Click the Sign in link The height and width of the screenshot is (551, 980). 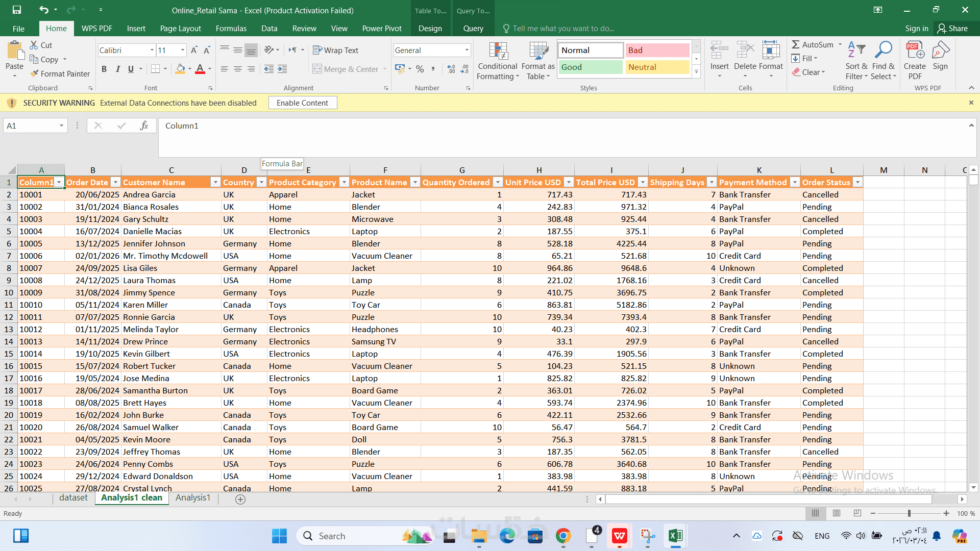tap(916, 29)
